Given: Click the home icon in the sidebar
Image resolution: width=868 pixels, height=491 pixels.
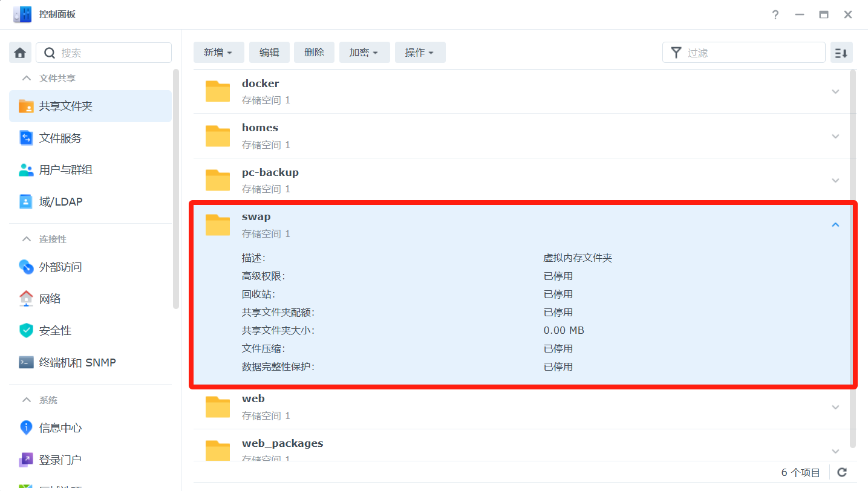Looking at the screenshot, I should click(20, 53).
